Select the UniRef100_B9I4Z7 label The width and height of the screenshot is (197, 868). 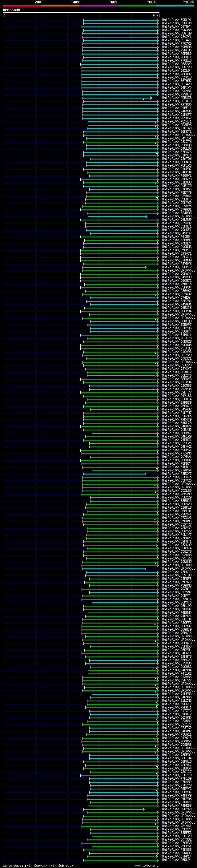pyautogui.click(x=176, y=40)
